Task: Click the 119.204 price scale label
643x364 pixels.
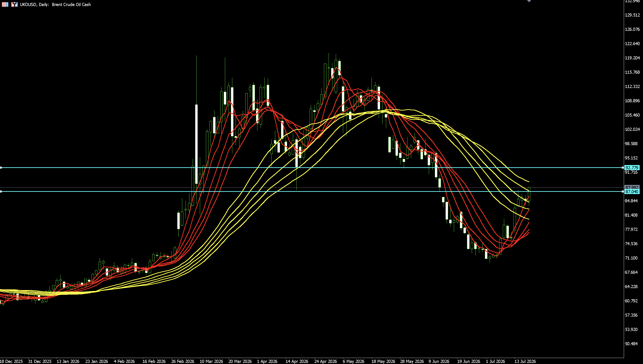Action: pyautogui.click(x=632, y=58)
